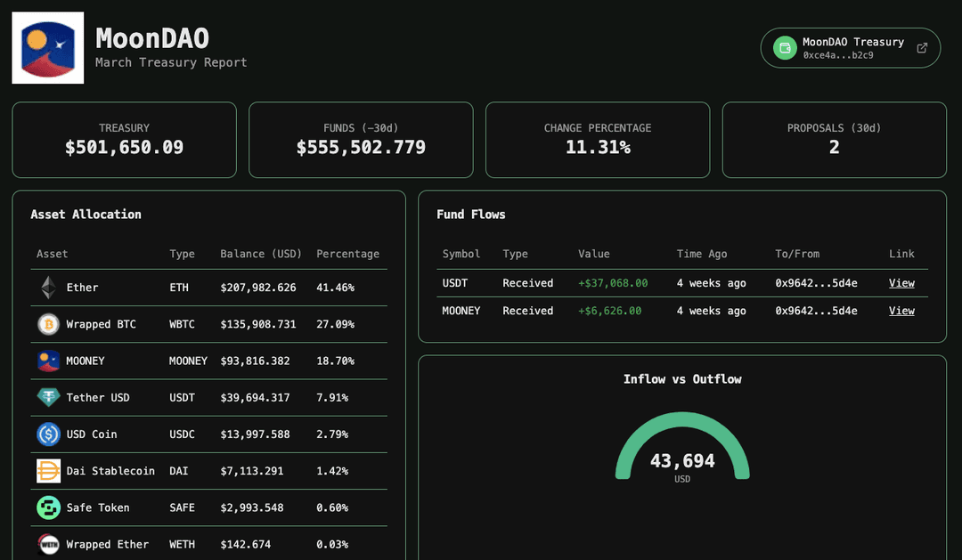This screenshot has height=560, width=962.
Task: Select the Wrapped Ether asset name
Action: [108, 545]
